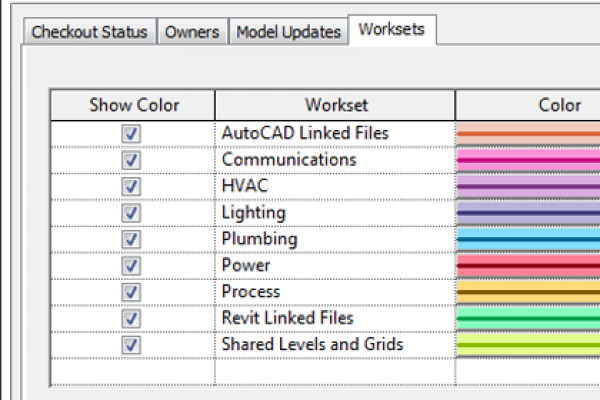
Task: Click the Color column header
Action: (528, 105)
